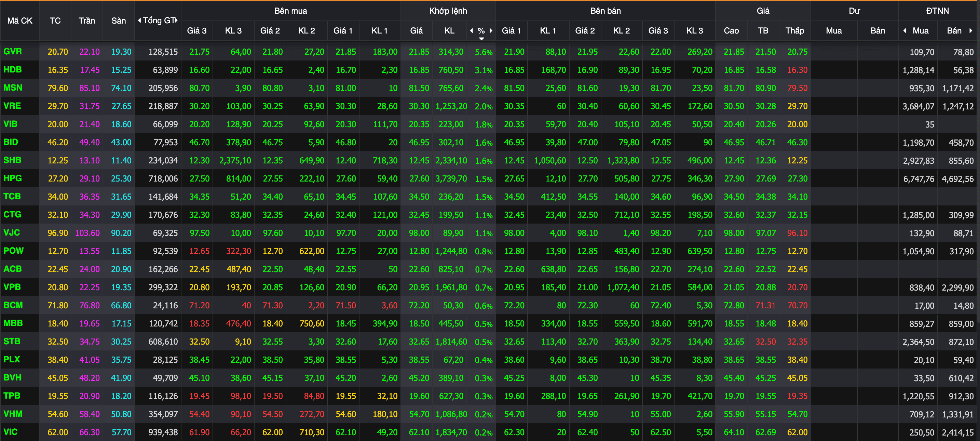Open the BVH stock symbol
Viewport: 980px width, 441px height.
13,377
